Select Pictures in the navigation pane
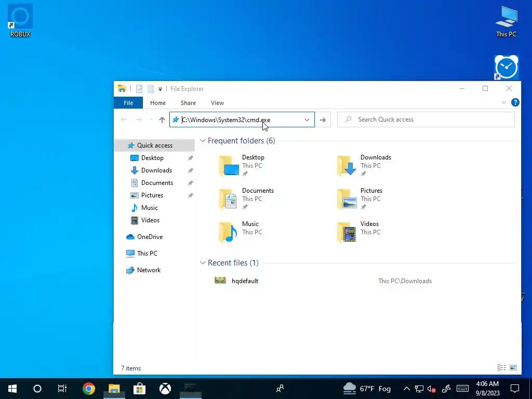532x399 pixels. coord(152,195)
